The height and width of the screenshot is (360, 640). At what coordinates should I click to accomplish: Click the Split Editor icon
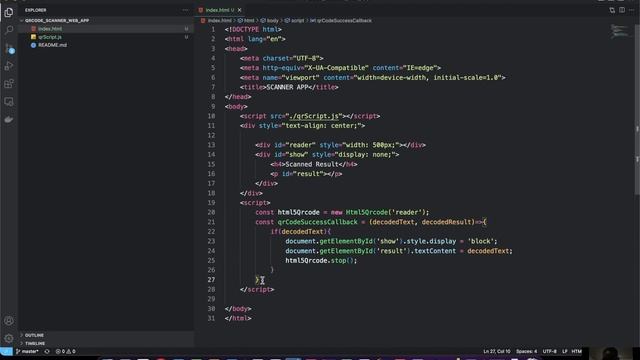point(622,10)
